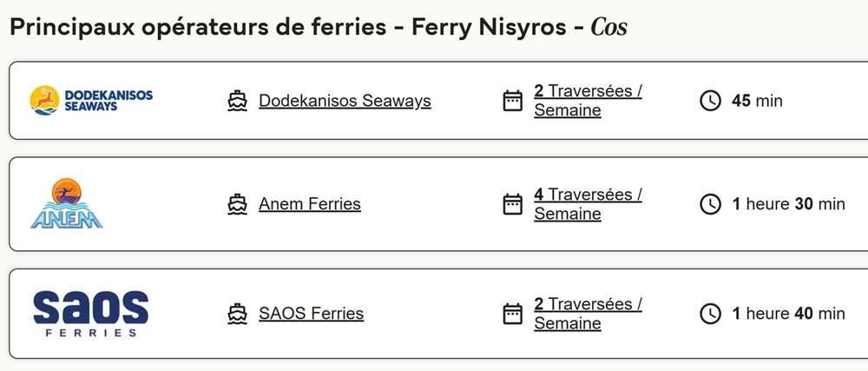
Task: Open the SAOS Ferries operator link
Action: click(x=311, y=314)
